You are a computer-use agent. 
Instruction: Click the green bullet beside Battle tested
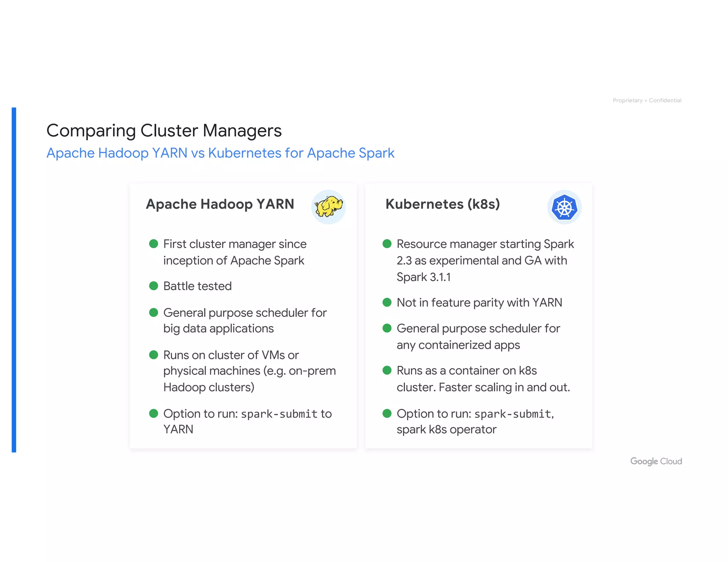click(154, 286)
